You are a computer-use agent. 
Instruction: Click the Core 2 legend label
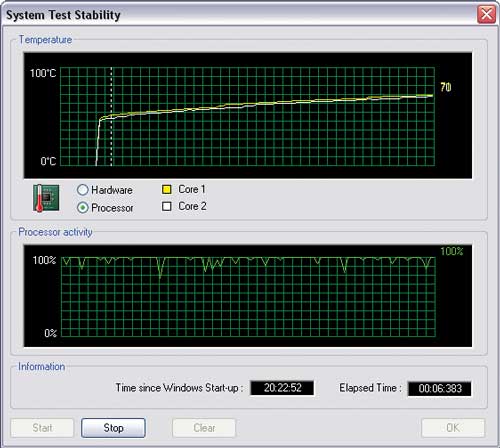192,206
